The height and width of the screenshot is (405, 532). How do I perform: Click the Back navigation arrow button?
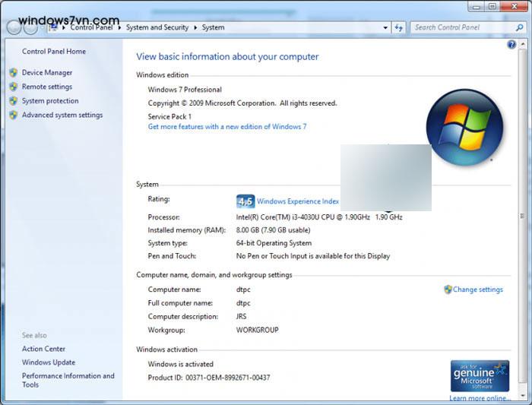click(14, 27)
